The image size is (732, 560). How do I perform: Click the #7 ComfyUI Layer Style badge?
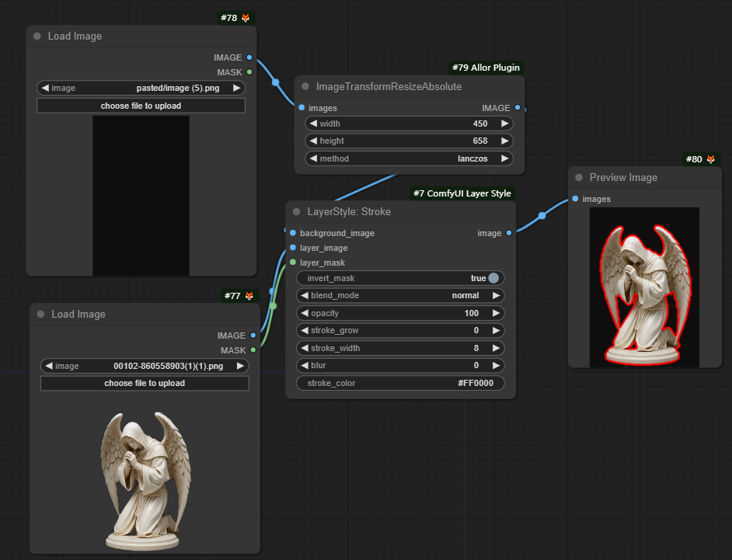tap(462, 193)
